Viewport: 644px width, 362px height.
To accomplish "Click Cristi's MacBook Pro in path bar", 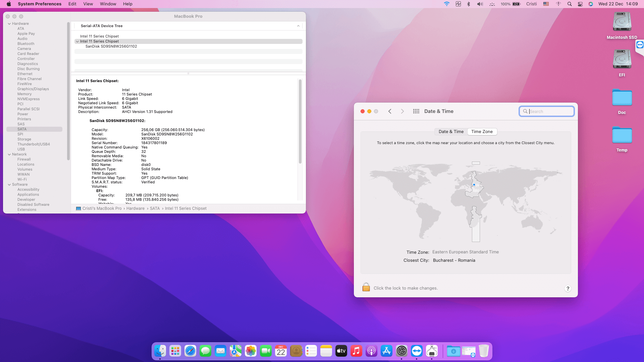I will point(102,208).
